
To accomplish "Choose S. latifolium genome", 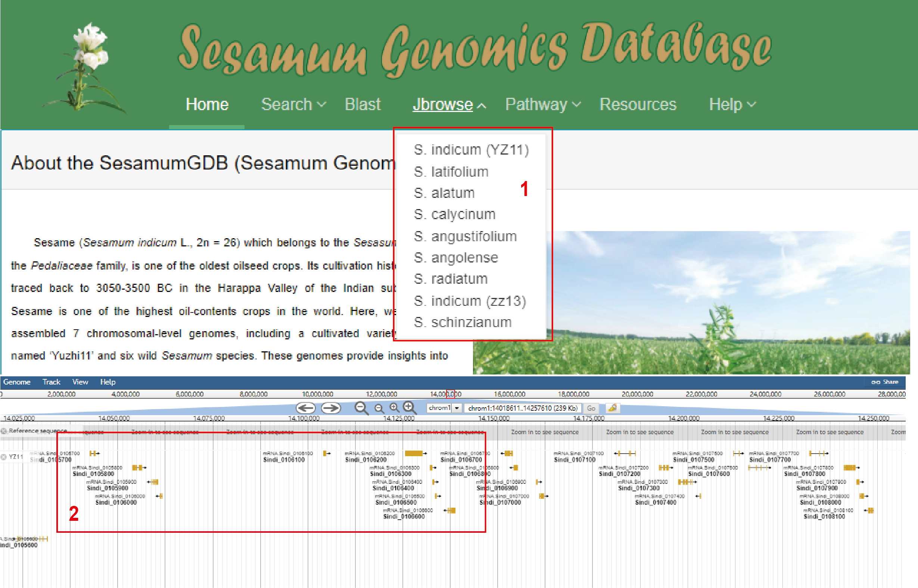I will 451,172.
